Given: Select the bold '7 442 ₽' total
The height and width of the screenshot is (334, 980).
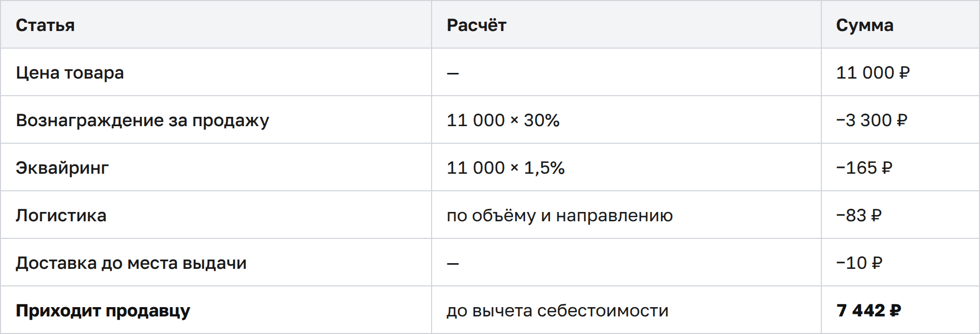Looking at the screenshot, I should pyautogui.click(x=869, y=310).
